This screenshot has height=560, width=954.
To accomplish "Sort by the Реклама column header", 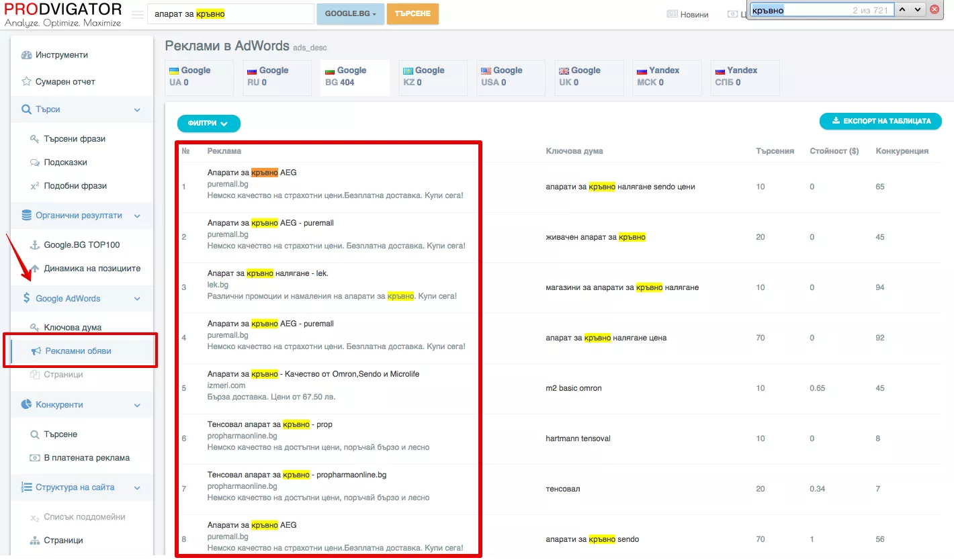I will [x=224, y=151].
